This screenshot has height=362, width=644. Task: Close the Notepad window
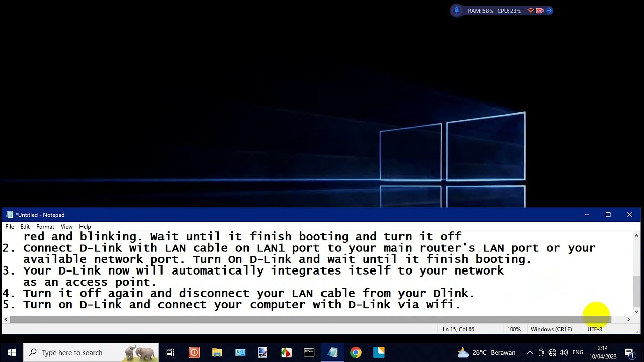(629, 215)
